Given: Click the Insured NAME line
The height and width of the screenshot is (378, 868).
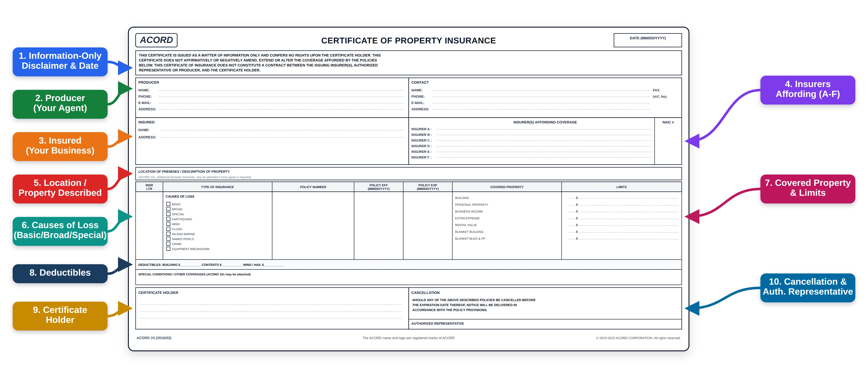Looking at the screenshot, I should click(x=282, y=130).
